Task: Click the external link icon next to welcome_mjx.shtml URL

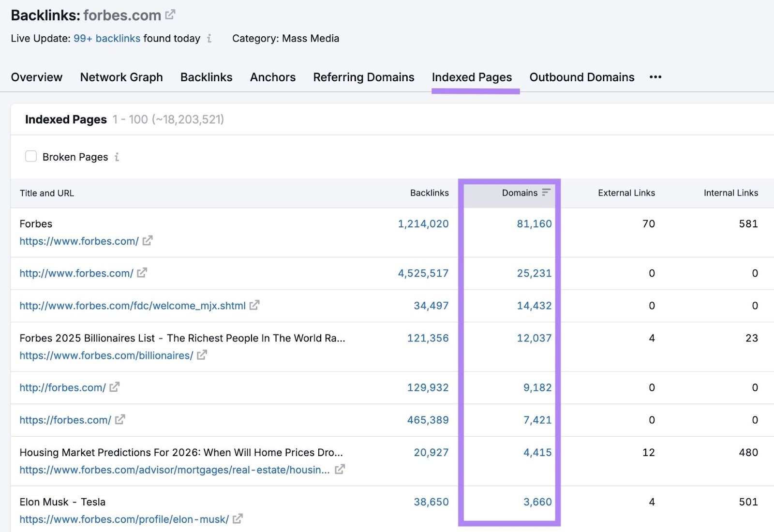Action: [x=255, y=305]
